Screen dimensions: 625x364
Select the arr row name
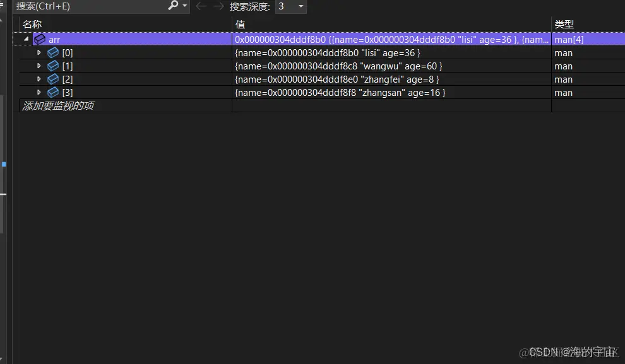tap(54, 39)
